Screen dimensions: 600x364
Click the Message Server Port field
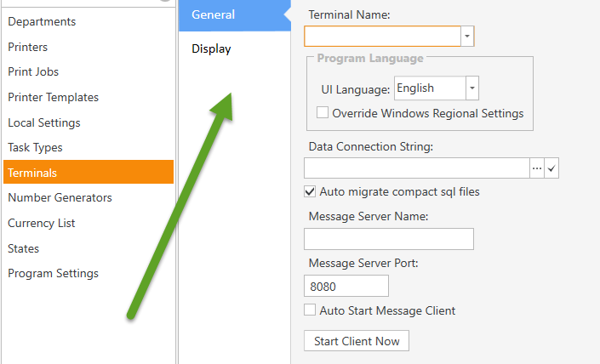pyautogui.click(x=346, y=286)
